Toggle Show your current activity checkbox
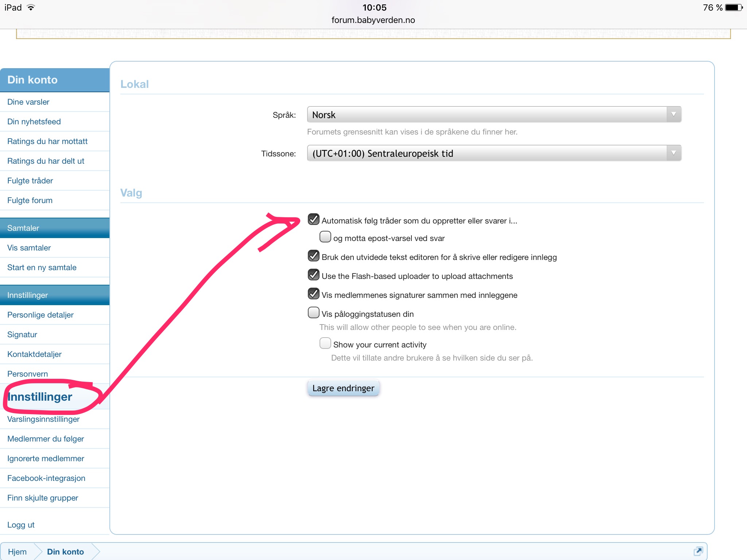Image resolution: width=747 pixels, height=560 pixels. (x=325, y=343)
